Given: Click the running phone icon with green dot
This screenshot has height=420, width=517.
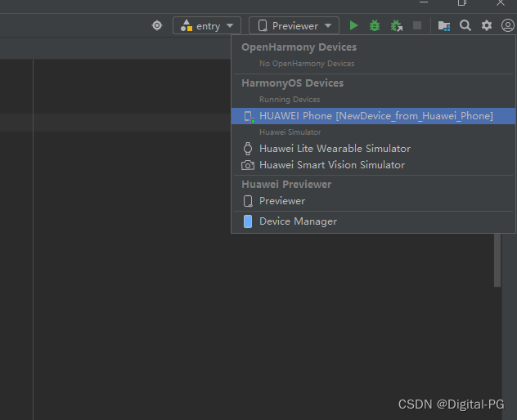Looking at the screenshot, I should (249, 116).
